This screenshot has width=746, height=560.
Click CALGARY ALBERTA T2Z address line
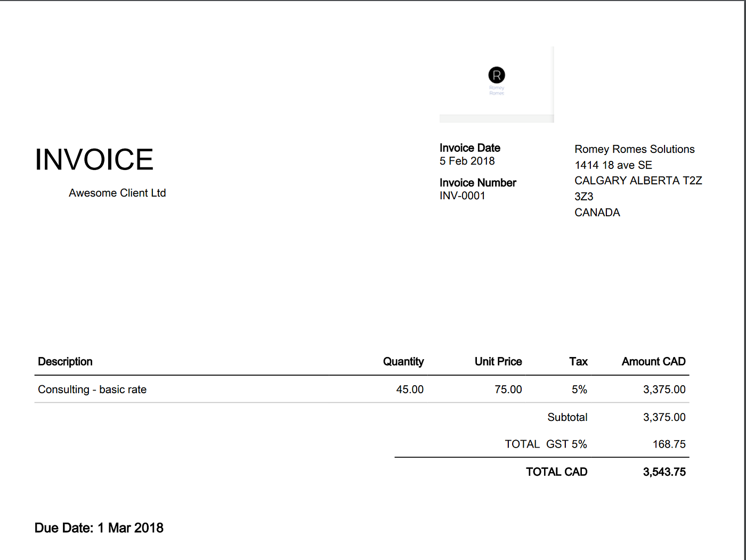click(638, 181)
